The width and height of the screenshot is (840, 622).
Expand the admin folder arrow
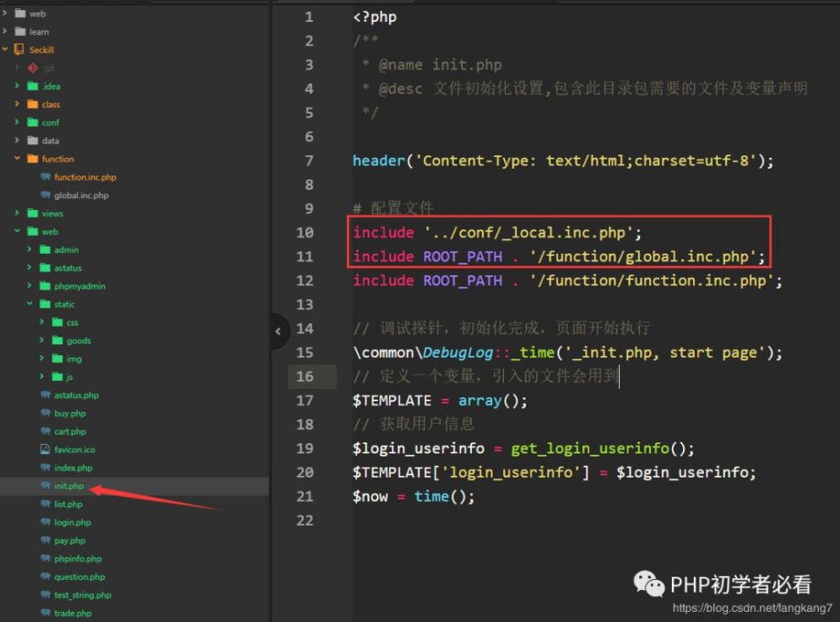pyautogui.click(x=29, y=250)
